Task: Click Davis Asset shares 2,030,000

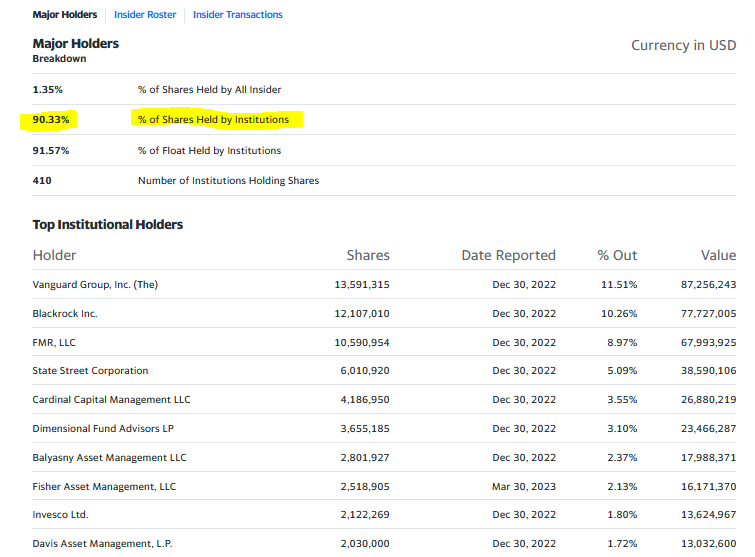Action: point(364,544)
